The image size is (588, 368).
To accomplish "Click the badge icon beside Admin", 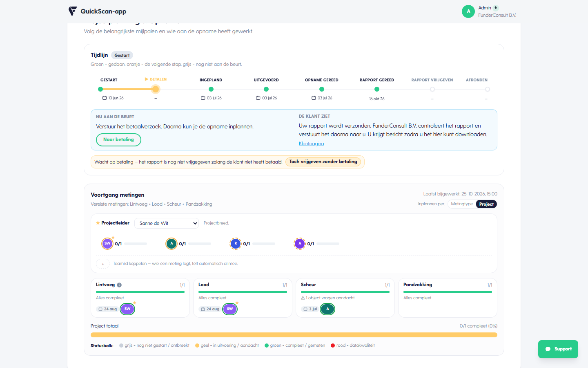I will pyautogui.click(x=496, y=8).
